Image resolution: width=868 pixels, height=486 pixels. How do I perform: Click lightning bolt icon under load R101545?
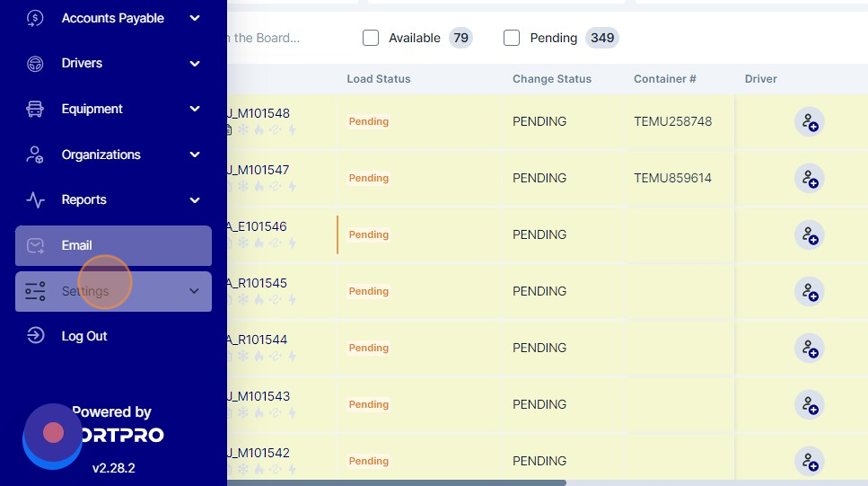pyautogui.click(x=292, y=299)
